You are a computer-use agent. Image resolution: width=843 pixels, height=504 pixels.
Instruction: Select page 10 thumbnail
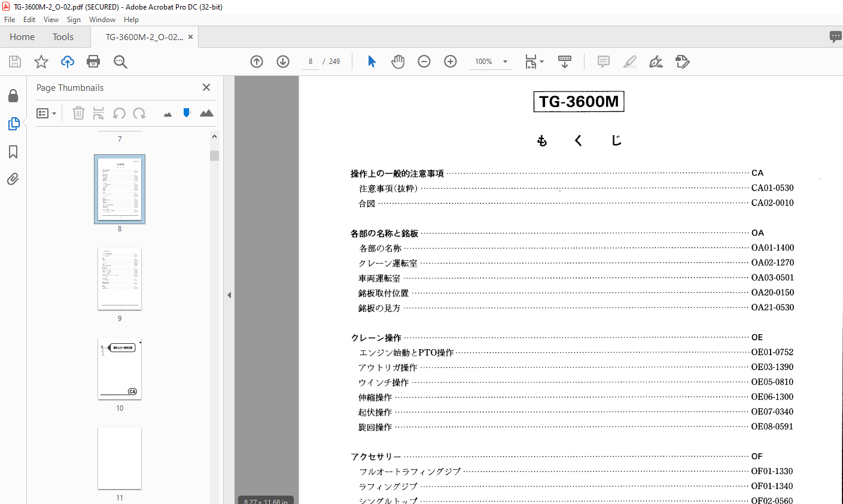[x=120, y=368]
